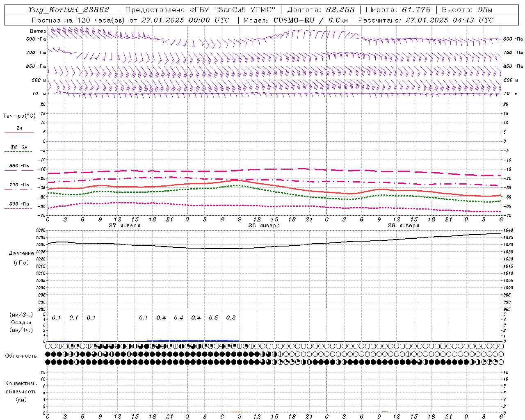Viewport: 525px width, 420px height.
Task: Click the station title Yug_Korliki_23862
Action: pyautogui.click(x=69, y=10)
